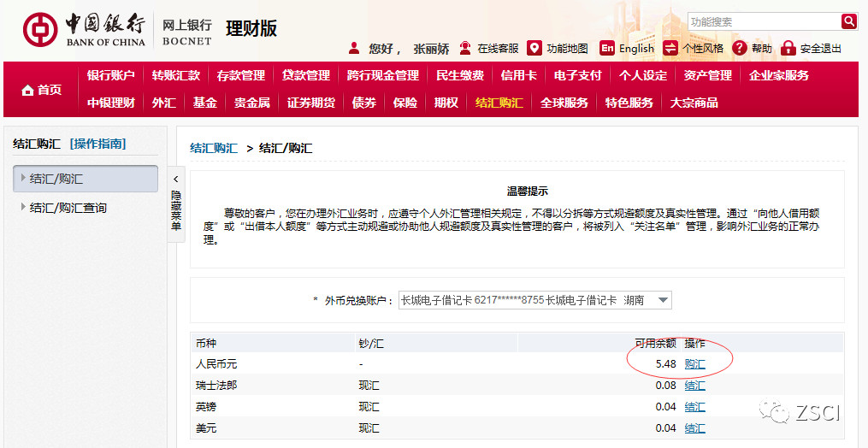Screen dimensions: 868x448
Task: Open the 贵金属 menu
Action: (x=252, y=103)
